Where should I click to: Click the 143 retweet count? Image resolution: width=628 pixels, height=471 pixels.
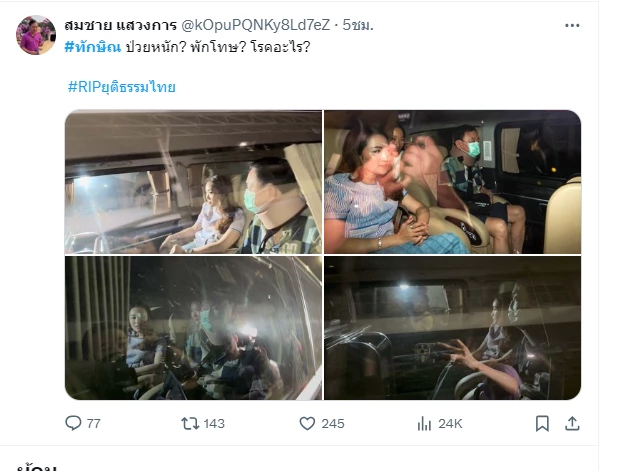pyautogui.click(x=214, y=423)
